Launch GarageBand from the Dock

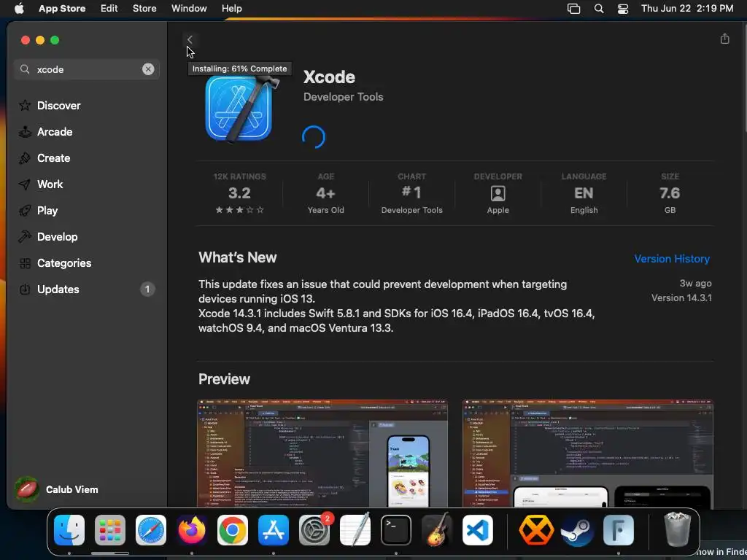(436, 530)
